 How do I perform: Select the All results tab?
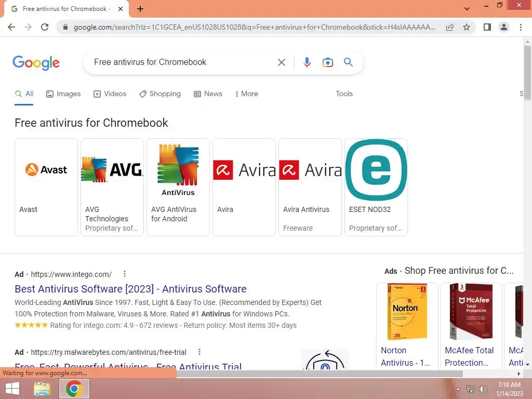click(x=24, y=94)
